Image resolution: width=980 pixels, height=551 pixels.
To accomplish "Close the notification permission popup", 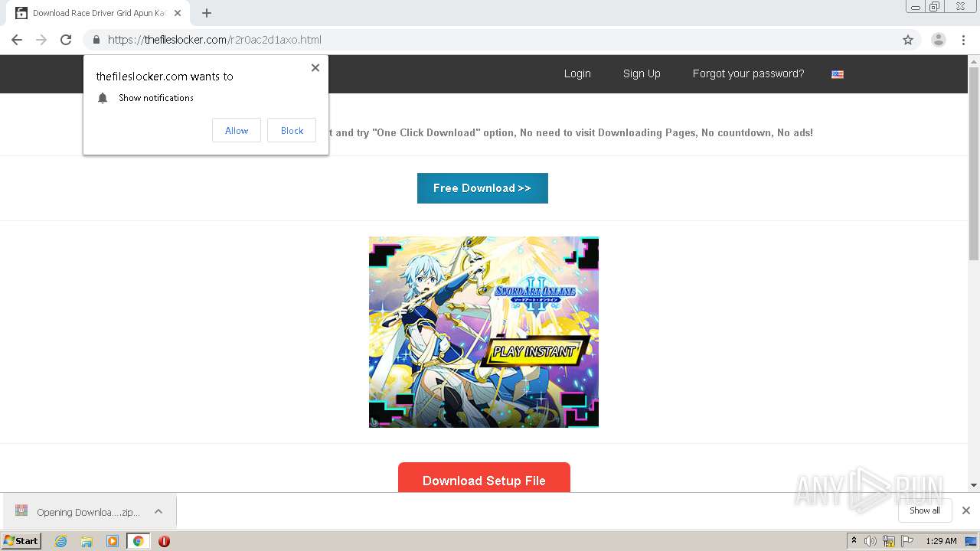I will 315,67.
